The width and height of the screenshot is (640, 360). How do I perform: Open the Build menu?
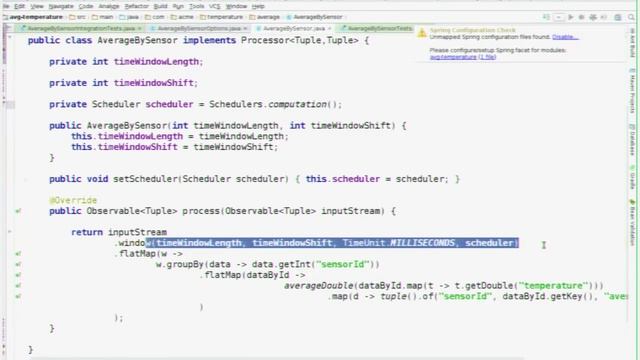[160, 7]
